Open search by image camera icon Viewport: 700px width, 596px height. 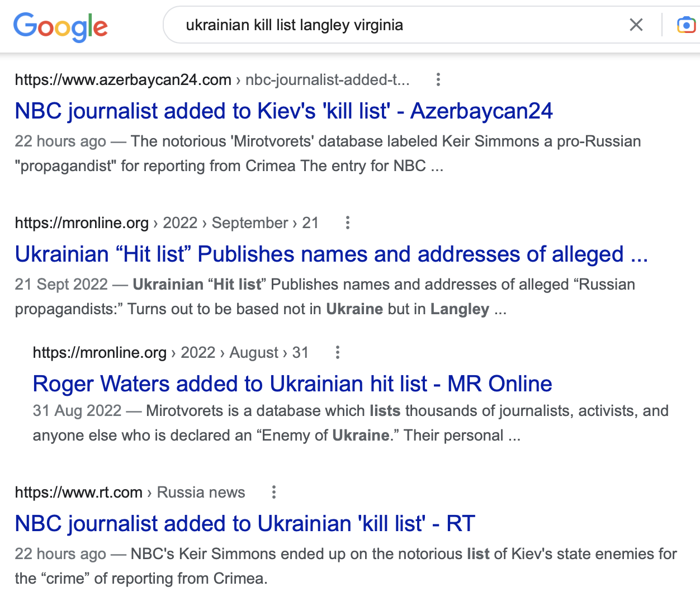click(685, 25)
